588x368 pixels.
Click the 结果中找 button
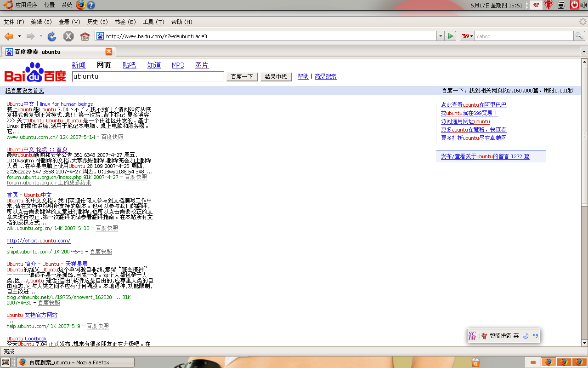(276, 77)
